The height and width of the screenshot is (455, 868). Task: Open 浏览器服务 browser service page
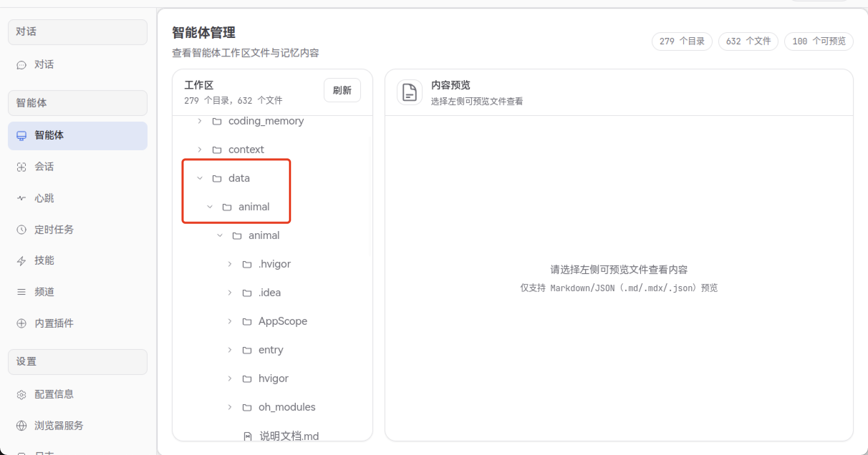pyautogui.click(x=78, y=426)
